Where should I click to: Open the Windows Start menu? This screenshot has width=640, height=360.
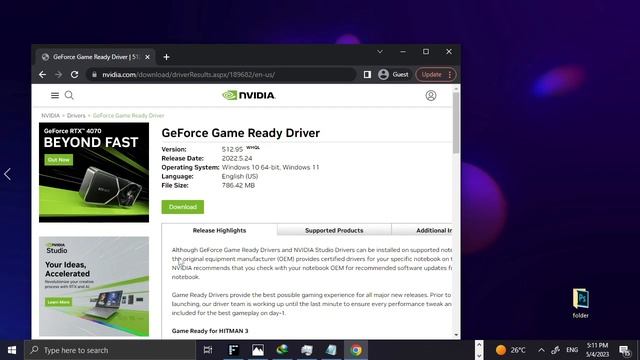click(12, 350)
